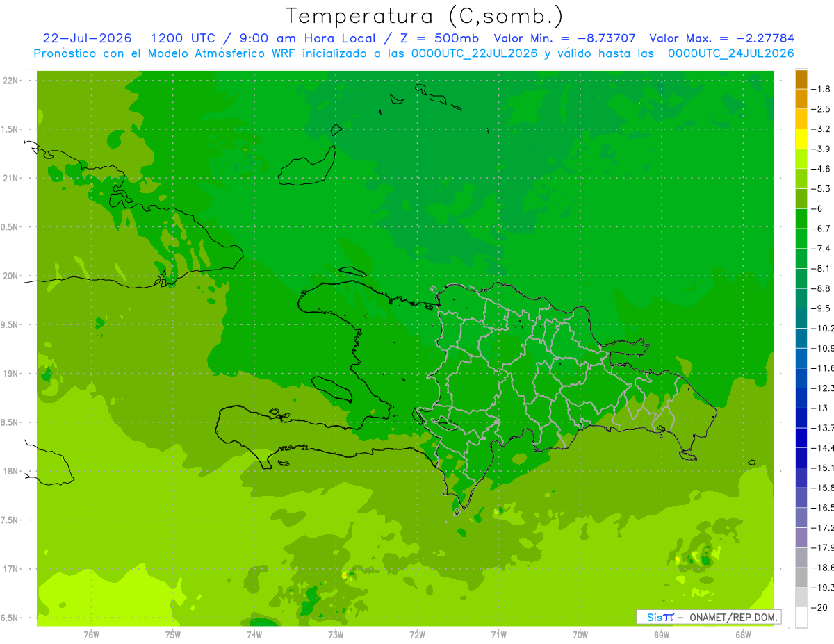Click the '-8.8' color bar value
The image size is (834, 644).
(821, 288)
